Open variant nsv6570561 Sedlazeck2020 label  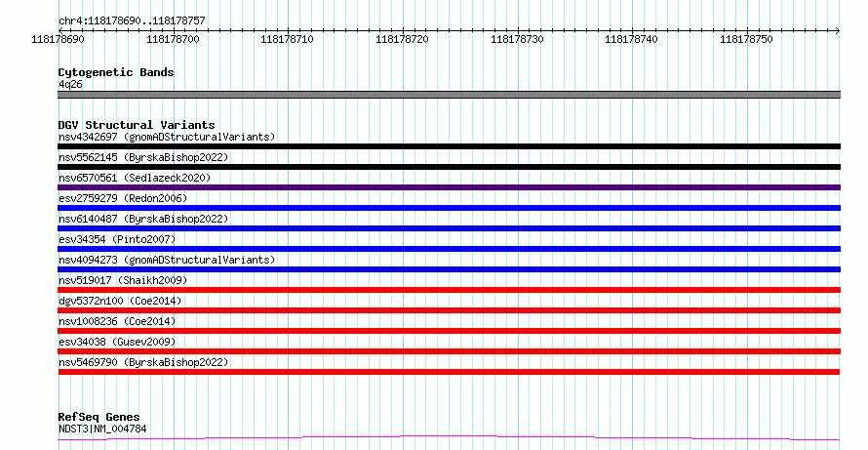tap(135, 178)
